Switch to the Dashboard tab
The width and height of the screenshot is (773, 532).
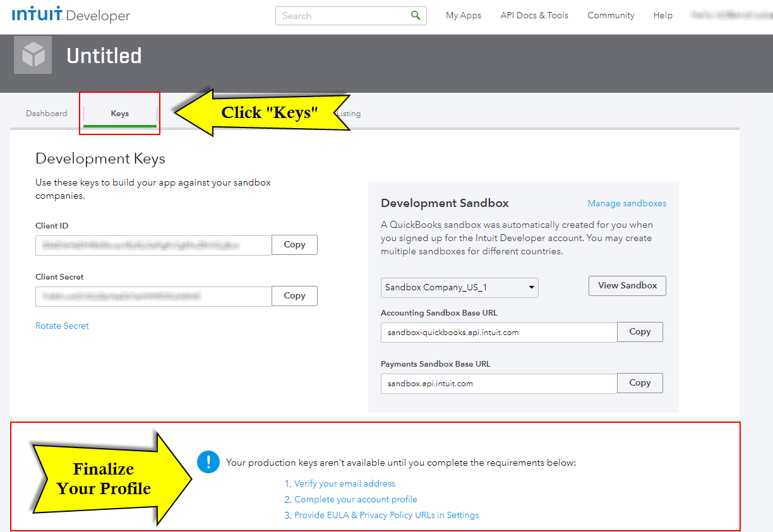tap(46, 113)
